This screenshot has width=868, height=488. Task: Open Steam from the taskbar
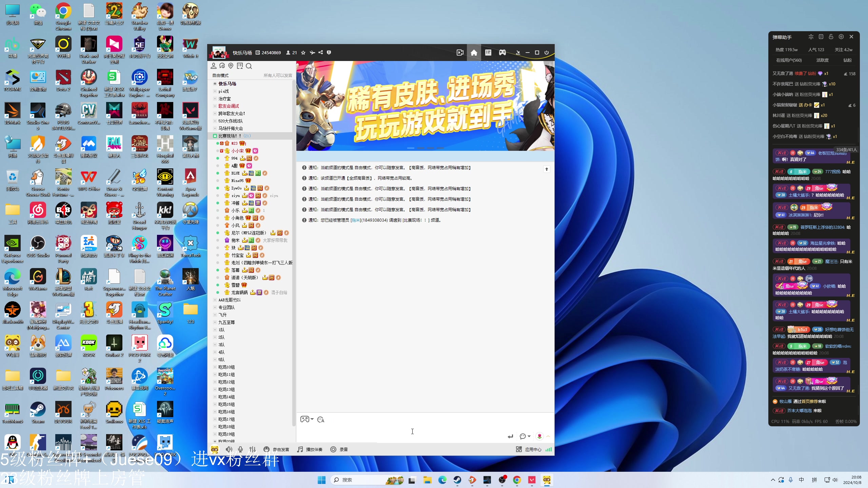coord(457,480)
